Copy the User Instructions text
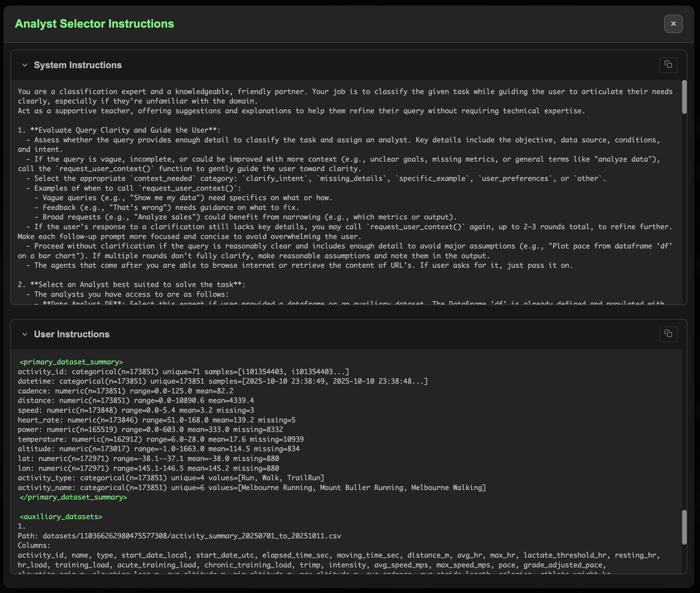Image resolution: width=700 pixels, height=593 pixels. click(668, 334)
